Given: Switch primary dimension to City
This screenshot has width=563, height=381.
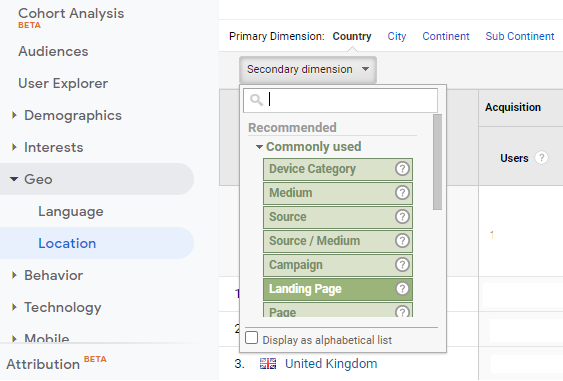Looking at the screenshot, I should [397, 36].
